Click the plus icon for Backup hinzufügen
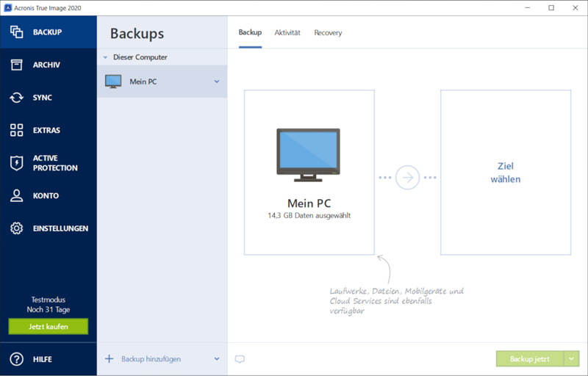Screen dimensions: 588x376 click(110, 359)
